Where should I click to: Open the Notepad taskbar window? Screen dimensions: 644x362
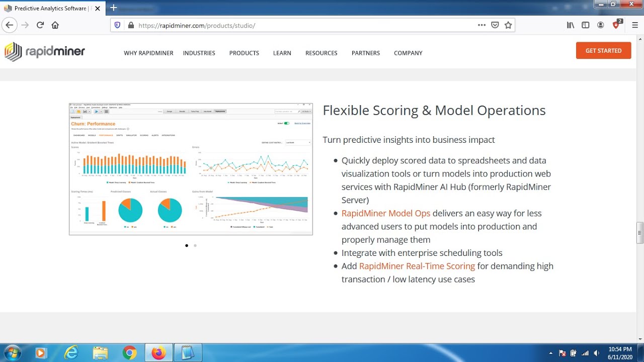pos(188,353)
